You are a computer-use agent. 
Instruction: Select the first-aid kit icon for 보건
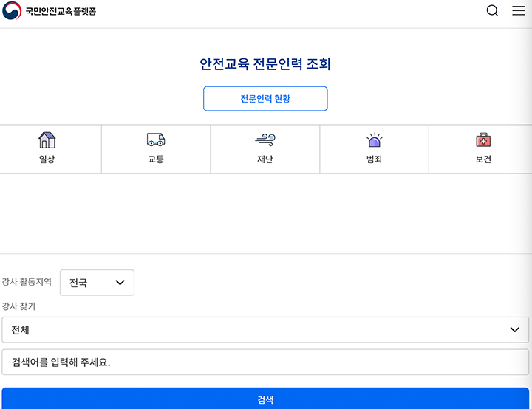483,140
